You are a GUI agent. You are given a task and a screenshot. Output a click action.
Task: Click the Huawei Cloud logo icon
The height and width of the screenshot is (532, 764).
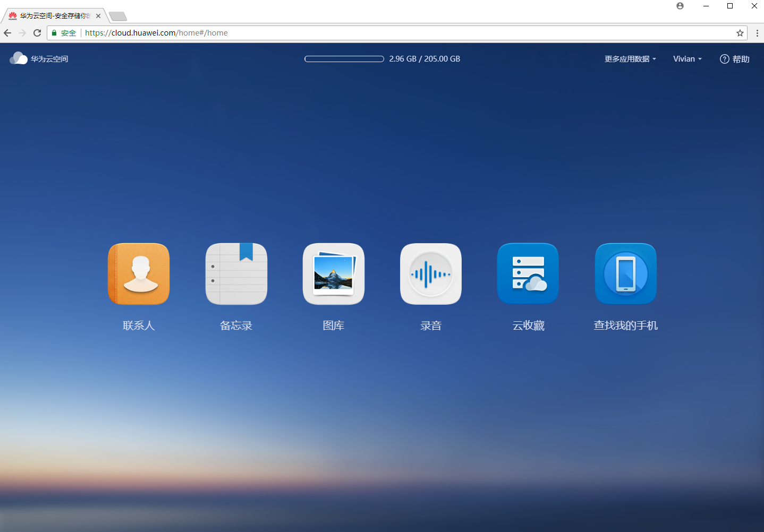coord(19,58)
